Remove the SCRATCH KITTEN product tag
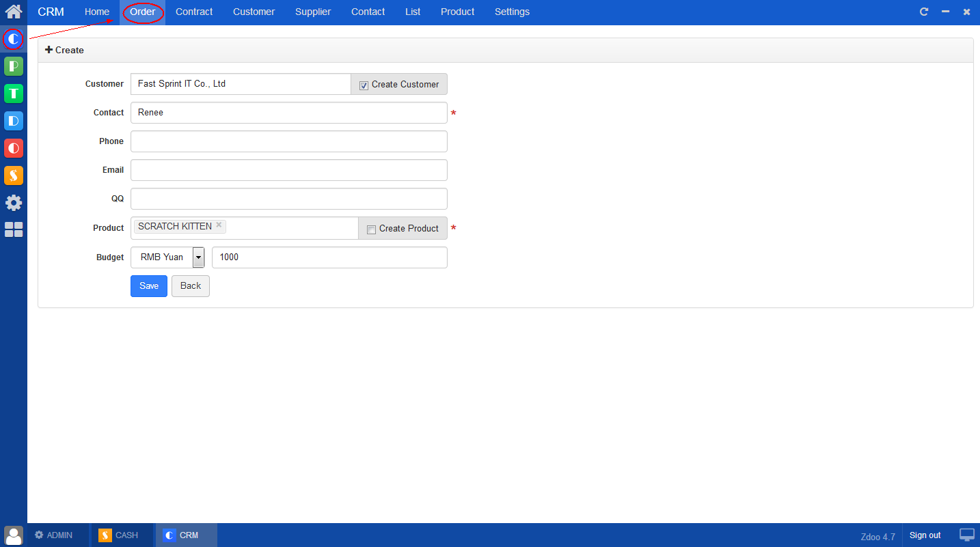Image resolution: width=980 pixels, height=547 pixels. [219, 225]
